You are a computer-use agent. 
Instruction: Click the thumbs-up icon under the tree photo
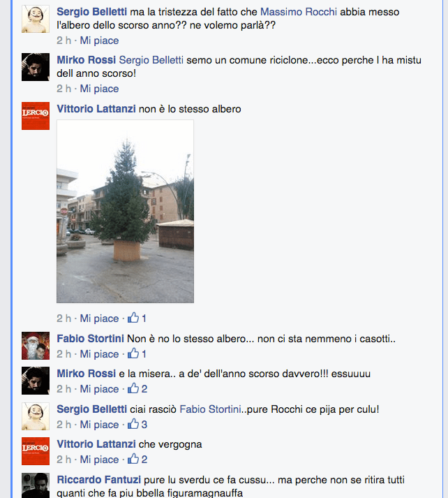(133, 318)
